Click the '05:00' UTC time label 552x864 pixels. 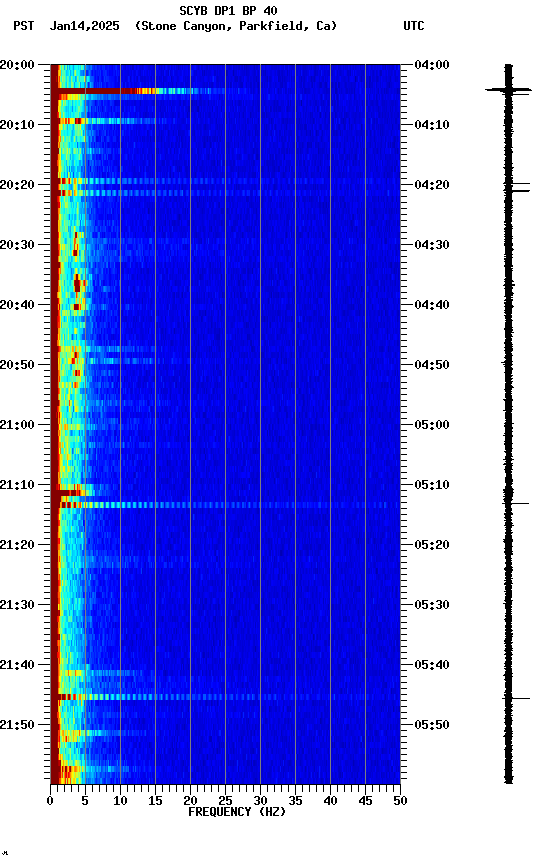(x=432, y=425)
